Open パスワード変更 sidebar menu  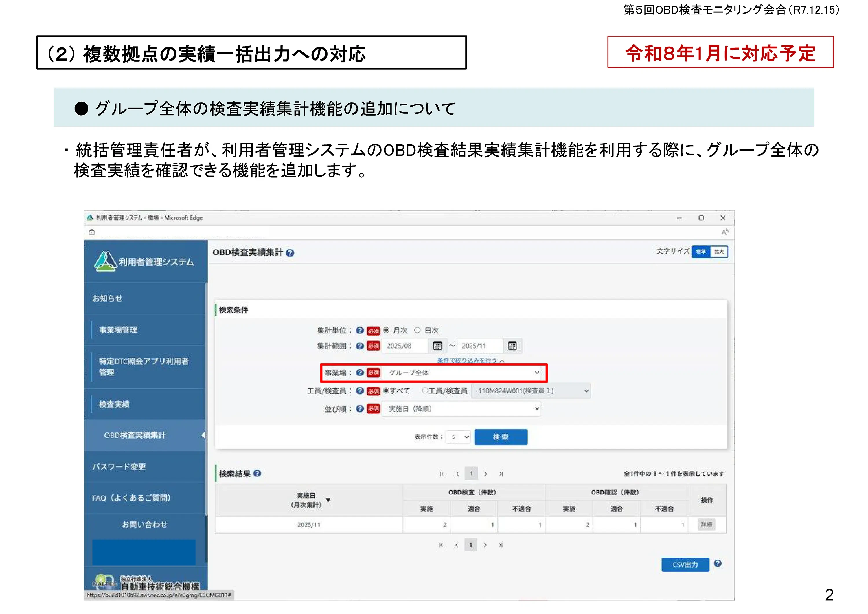click(x=119, y=466)
